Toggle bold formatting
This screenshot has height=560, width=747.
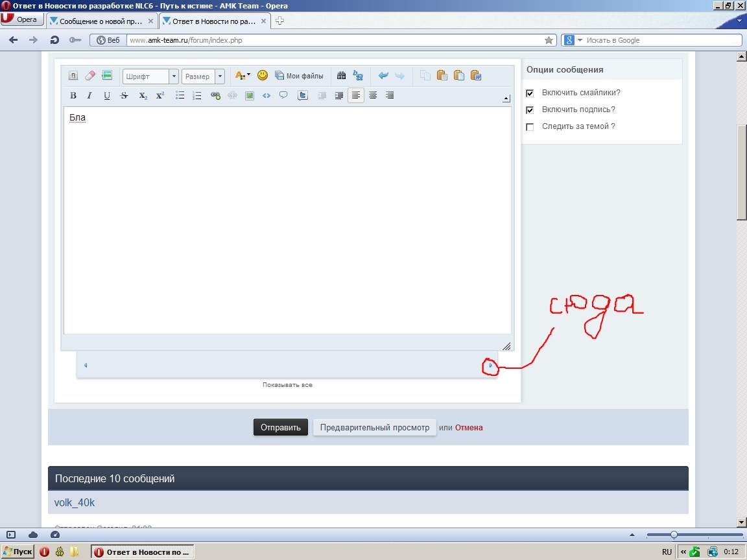pos(73,95)
